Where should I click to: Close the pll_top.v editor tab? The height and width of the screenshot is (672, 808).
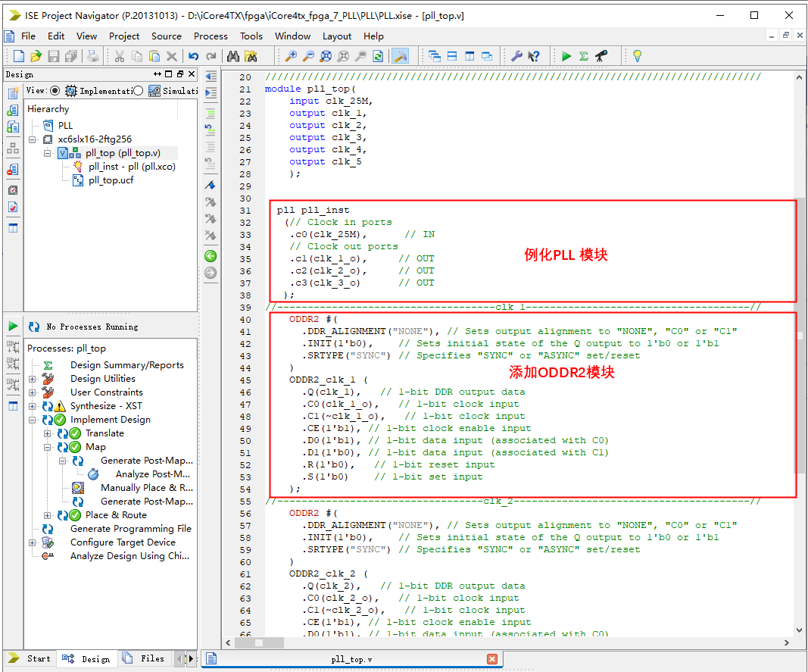point(492,659)
